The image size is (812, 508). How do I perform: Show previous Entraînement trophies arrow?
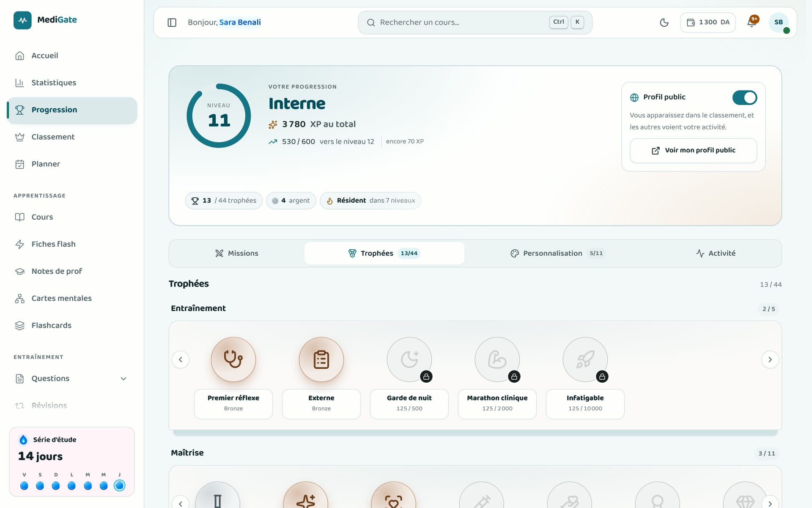(x=181, y=359)
